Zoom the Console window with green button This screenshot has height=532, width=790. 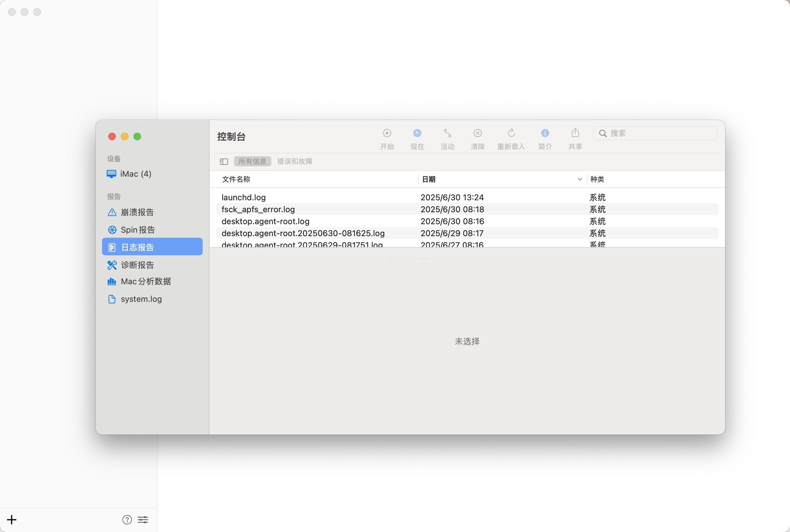coord(137,136)
